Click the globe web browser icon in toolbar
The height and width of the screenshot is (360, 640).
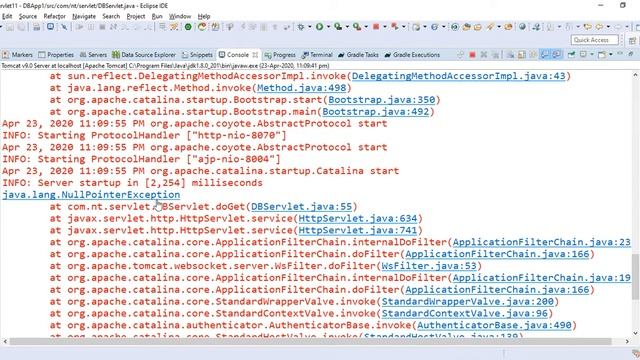tap(522, 27)
